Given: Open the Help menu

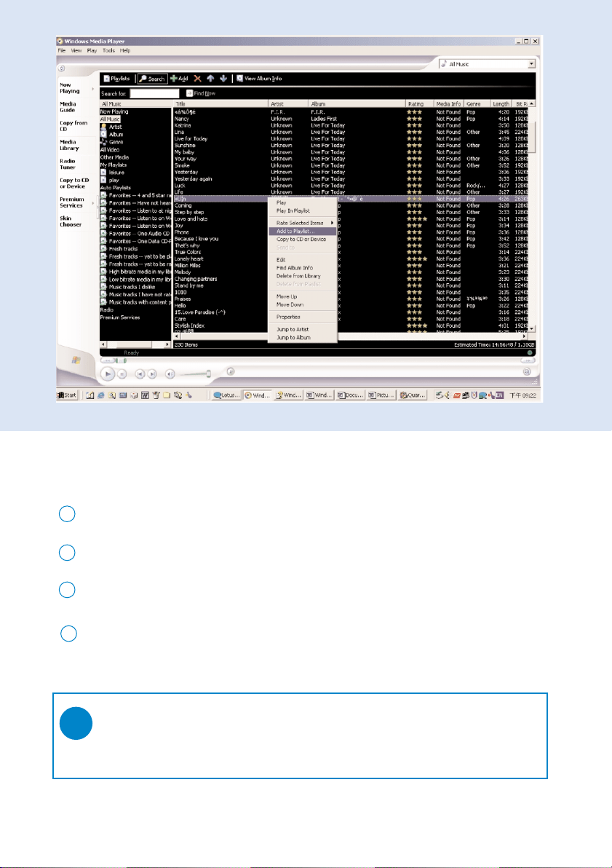Looking at the screenshot, I should click(x=125, y=50).
